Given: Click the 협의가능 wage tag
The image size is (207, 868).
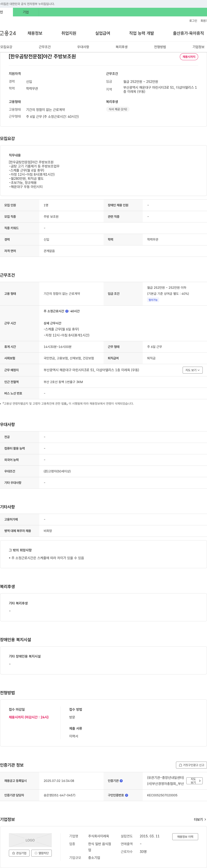Looking at the screenshot, I should 153,300.
